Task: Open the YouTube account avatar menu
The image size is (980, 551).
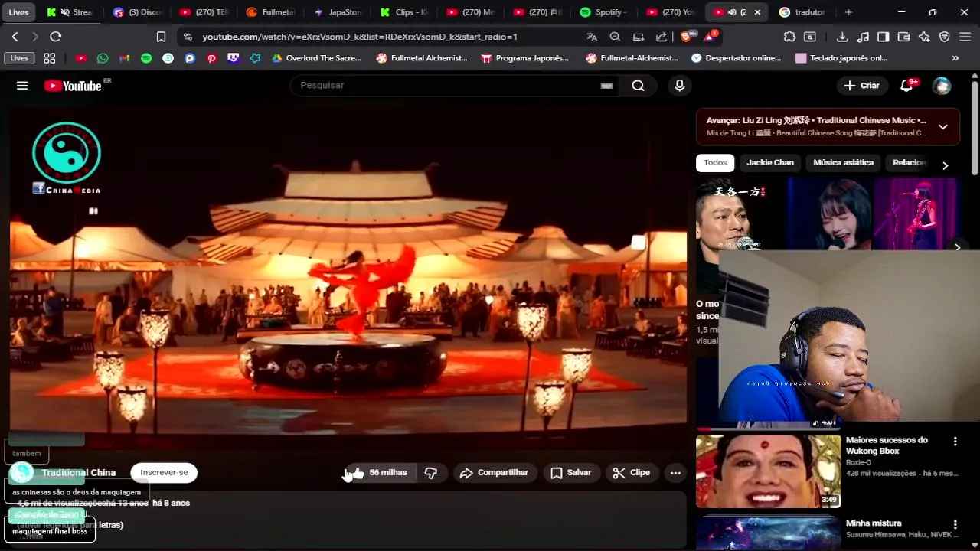Action: [942, 86]
